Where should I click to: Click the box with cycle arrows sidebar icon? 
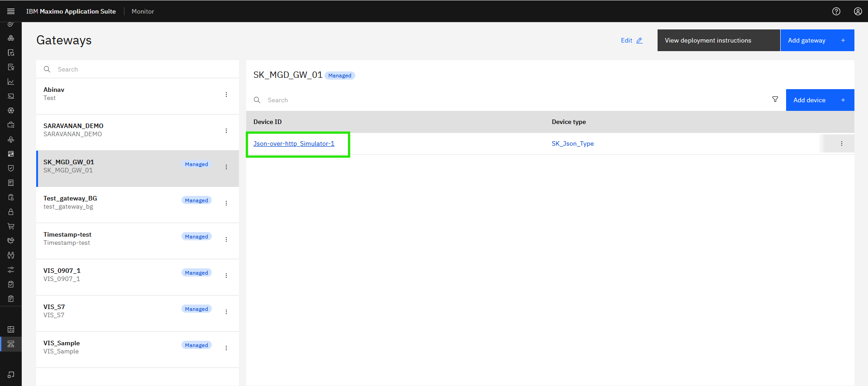pos(11,241)
